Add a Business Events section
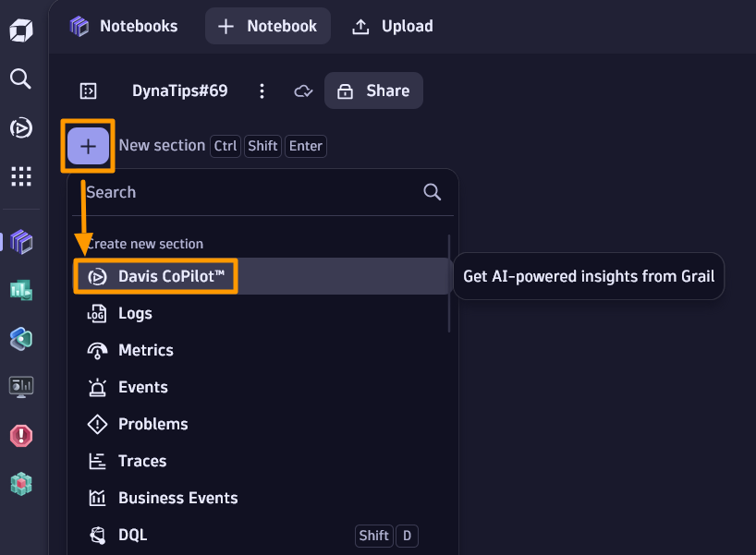Screen dimensions: 756x555 tap(263, 498)
